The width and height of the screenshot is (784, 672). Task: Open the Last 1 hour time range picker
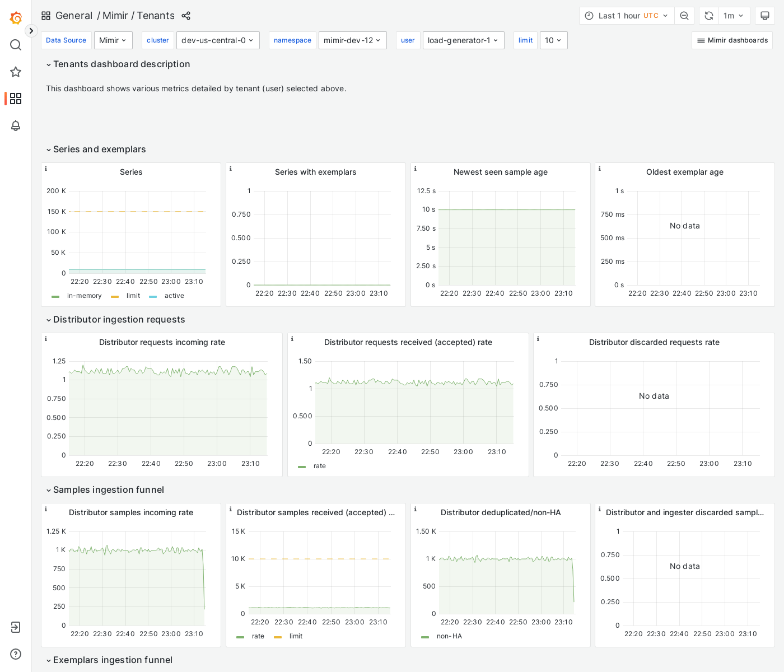pyautogui.click(x=626, y=16)
